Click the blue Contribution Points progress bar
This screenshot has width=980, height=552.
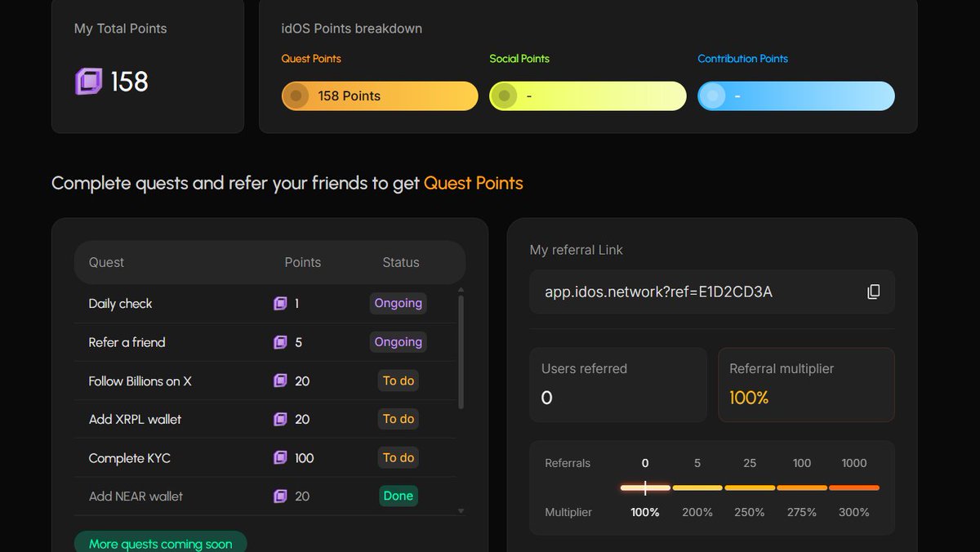click(796, 96)
